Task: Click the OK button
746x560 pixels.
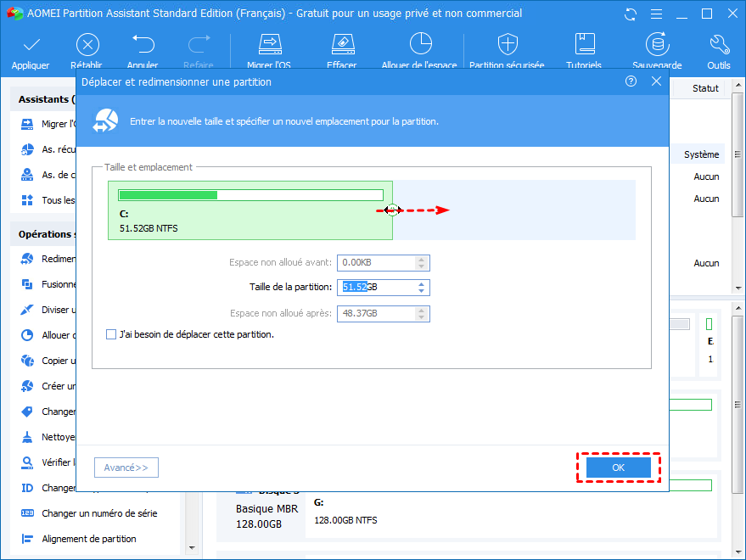Action: (618, 468)
